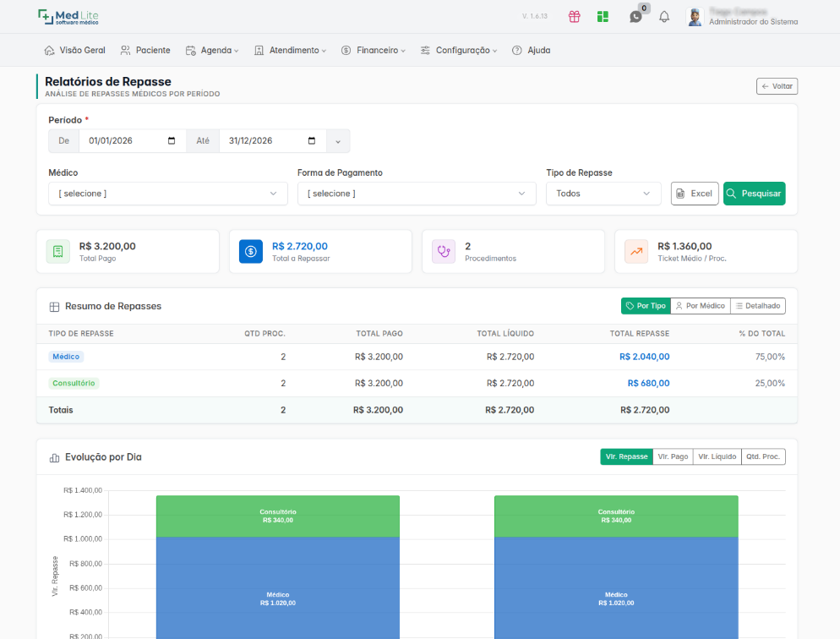The width and height of the screenshot is (840, 639).
Task: Open the Financeiro menu
Action: [x=374, y=51]
